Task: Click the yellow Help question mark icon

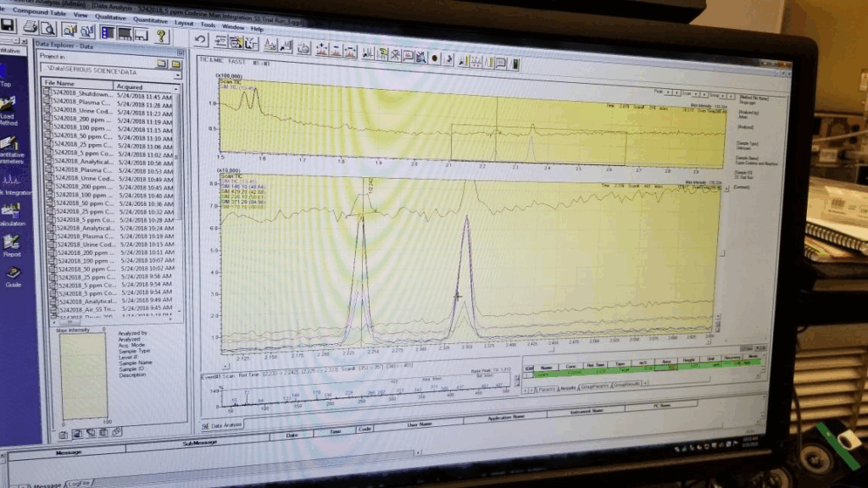Action: pos(160,36)
